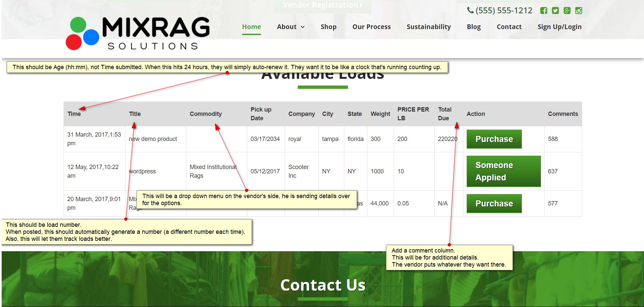Click the phone handset icon
Viewport: 644px width, 307px height.
(470, 10)
